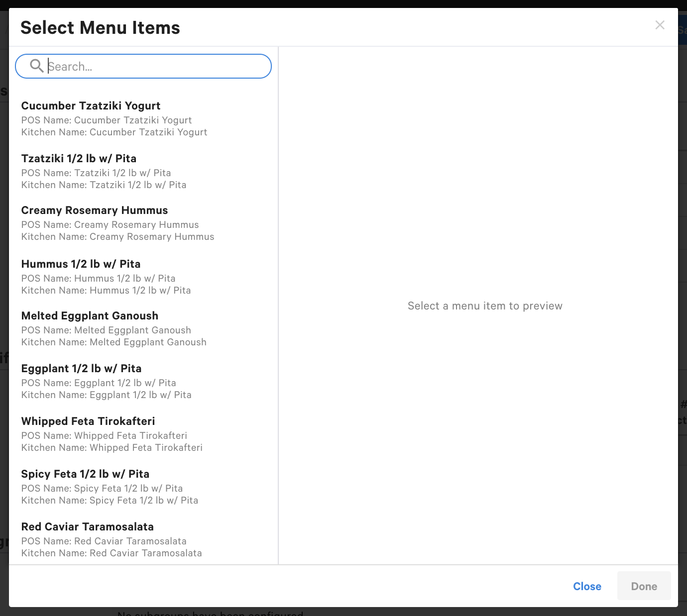Click the blue Close link

click(x=587, y=586)
